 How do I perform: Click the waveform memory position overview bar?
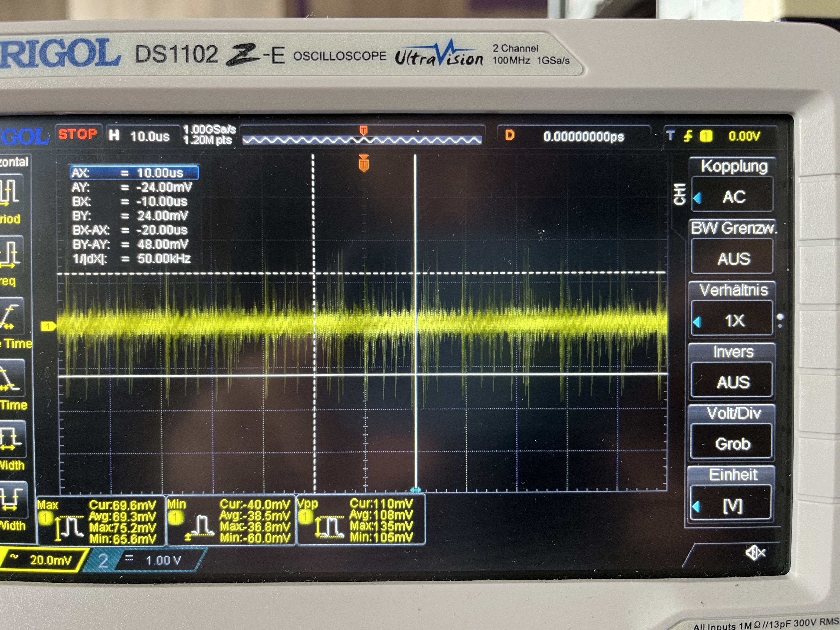click(x=362, y=140)
